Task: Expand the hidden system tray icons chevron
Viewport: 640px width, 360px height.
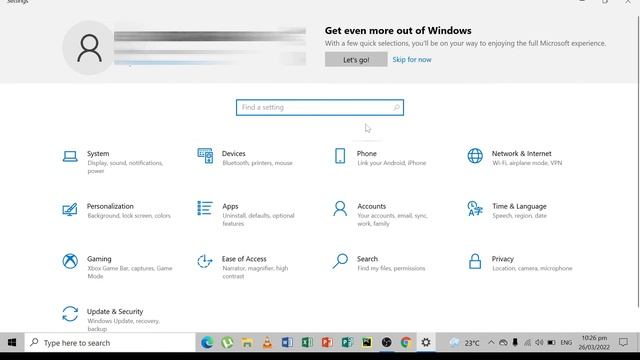Action: tap(491, 342)
